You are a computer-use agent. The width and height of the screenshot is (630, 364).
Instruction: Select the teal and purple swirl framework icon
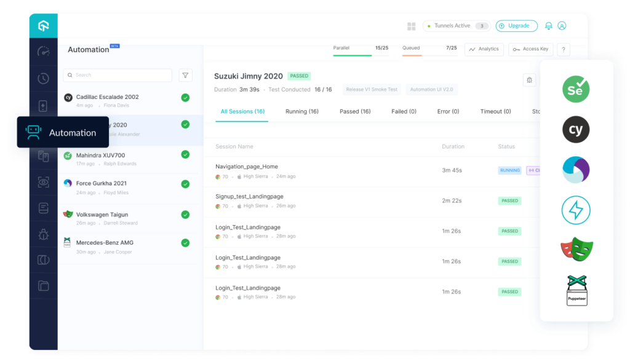576,170
